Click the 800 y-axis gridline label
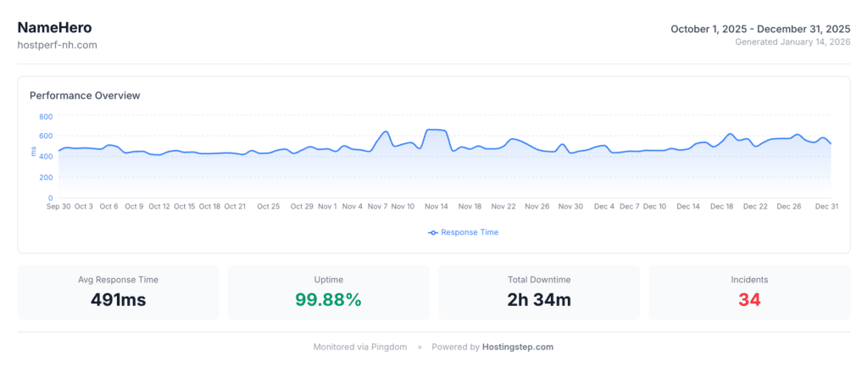 (x=45, y=116)
